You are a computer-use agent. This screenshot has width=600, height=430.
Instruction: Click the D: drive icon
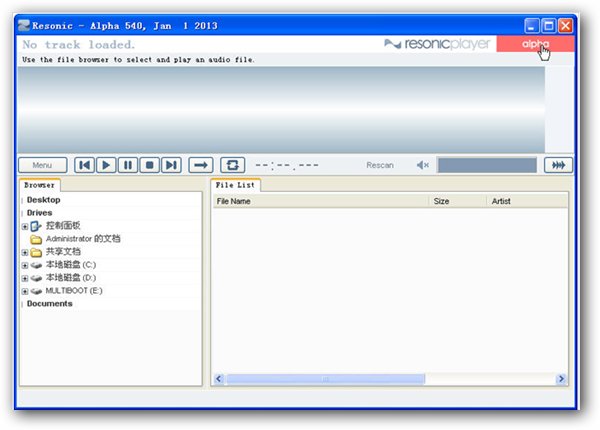[x=36, y=279]
